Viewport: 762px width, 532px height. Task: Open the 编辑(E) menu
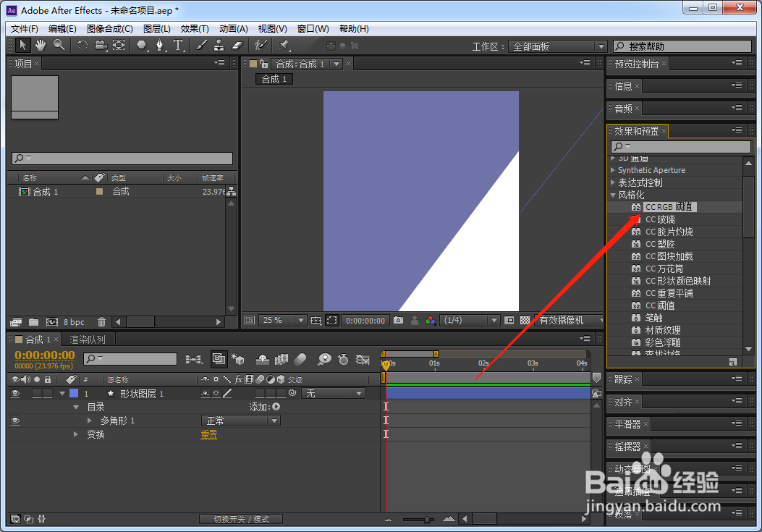pyautogui.click(x=62, y=29)
